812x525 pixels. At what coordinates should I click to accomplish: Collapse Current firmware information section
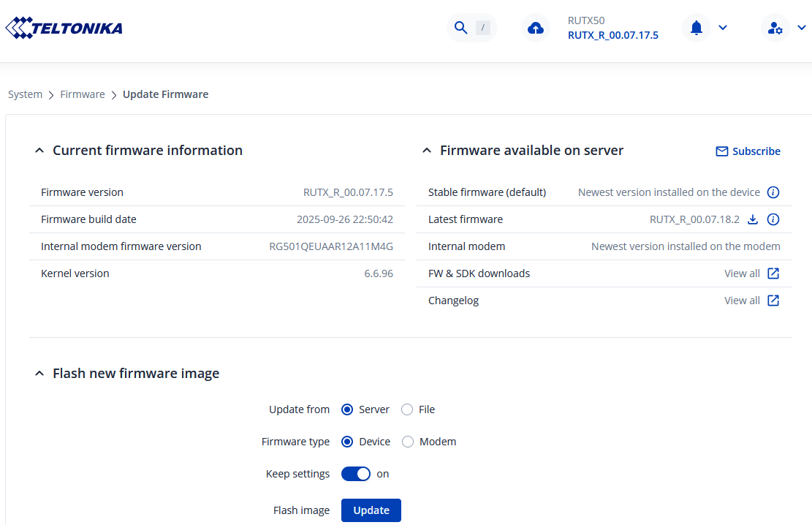point(39,151)
